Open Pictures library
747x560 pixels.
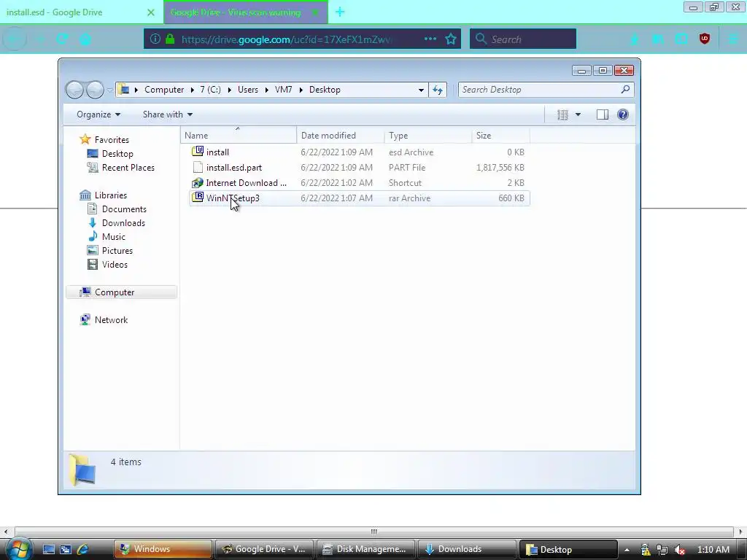[x=117, y=250]
